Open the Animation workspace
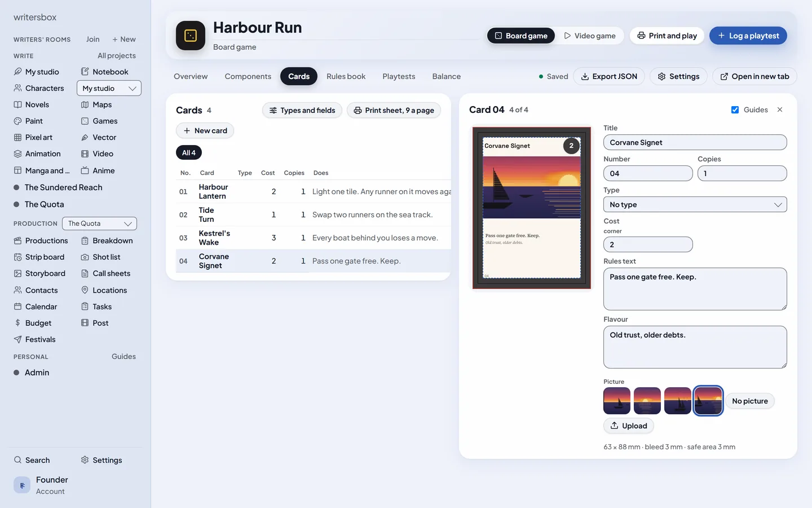This screenshot has height=508, width=812. [x=37, y=154]
